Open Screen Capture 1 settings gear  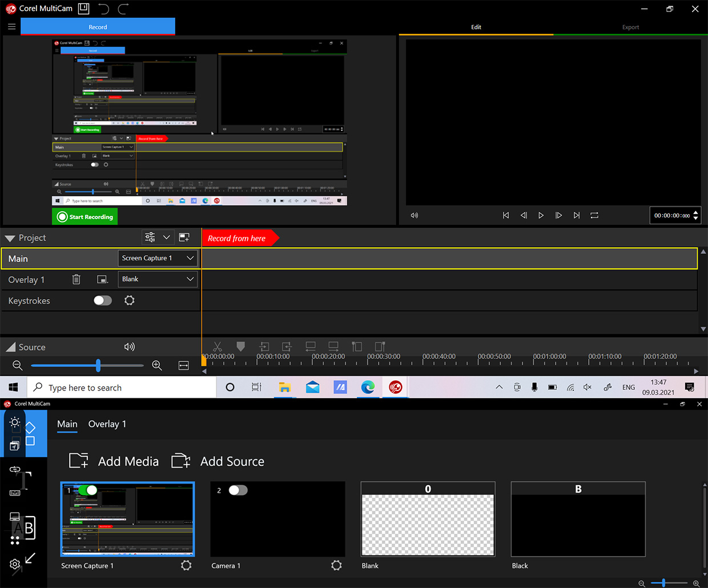point(186,565)
